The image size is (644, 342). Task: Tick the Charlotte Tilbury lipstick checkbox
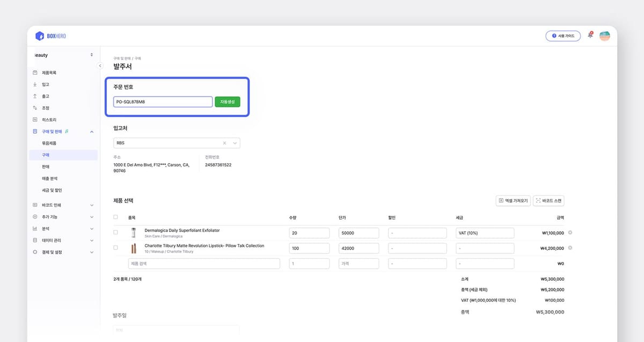click(x=116, y=248)
